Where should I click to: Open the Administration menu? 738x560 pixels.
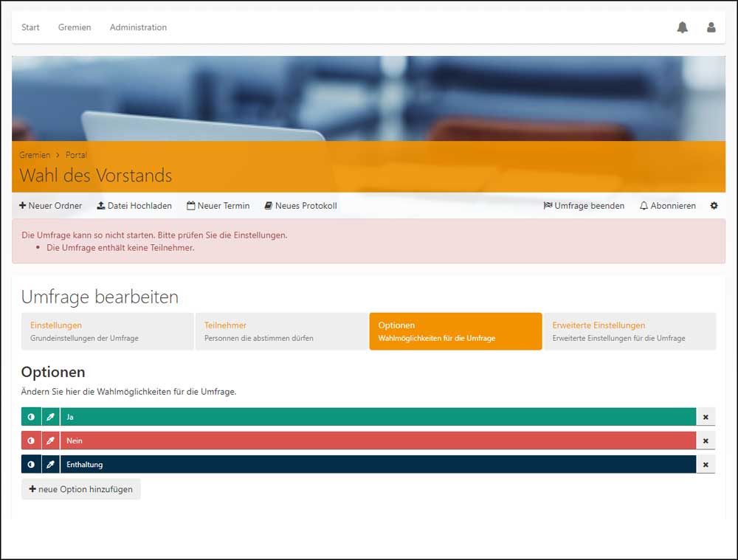pos(138,27)
